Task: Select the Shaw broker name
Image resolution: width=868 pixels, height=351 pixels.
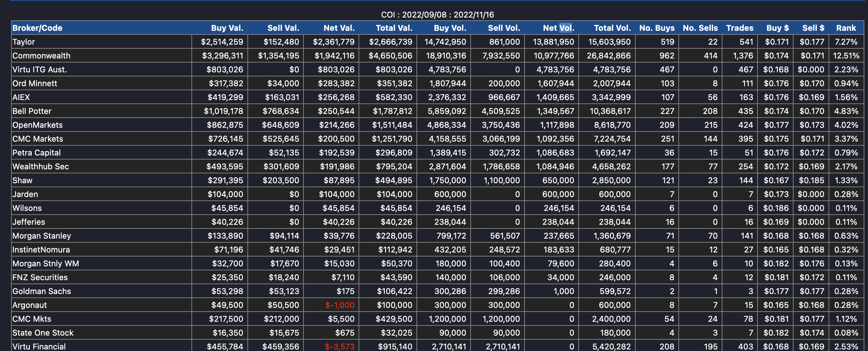Action: point(22,180)
